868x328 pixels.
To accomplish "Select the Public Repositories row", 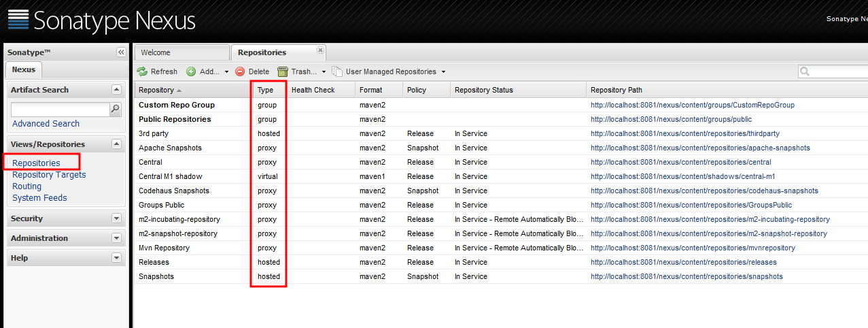I will pyautogui.click(x=501, y=119).
